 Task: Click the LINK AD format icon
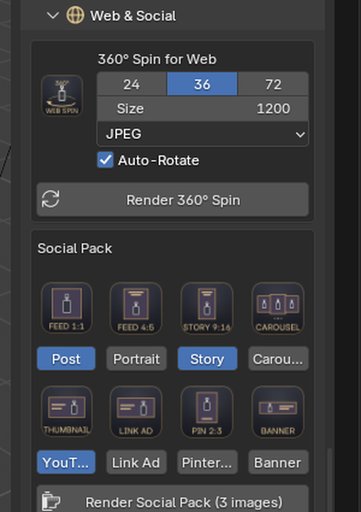(x=136, y=412)
